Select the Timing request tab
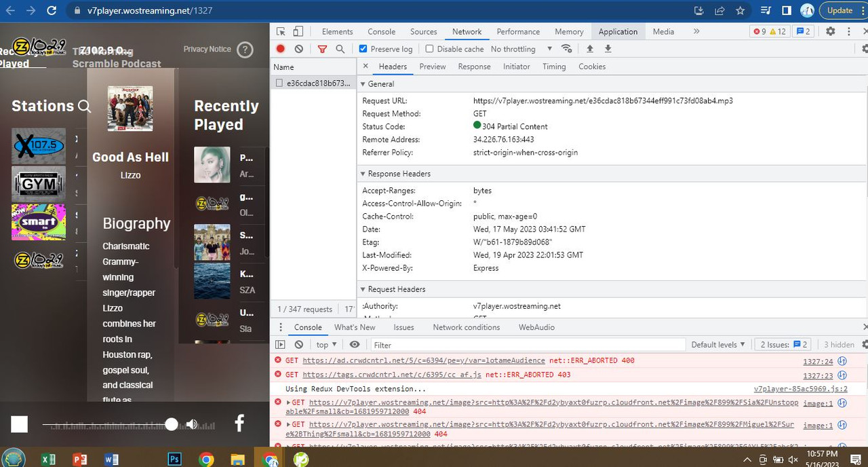This screenshot has width=868, height=467. pyautogui.click(x=554, y=67)
